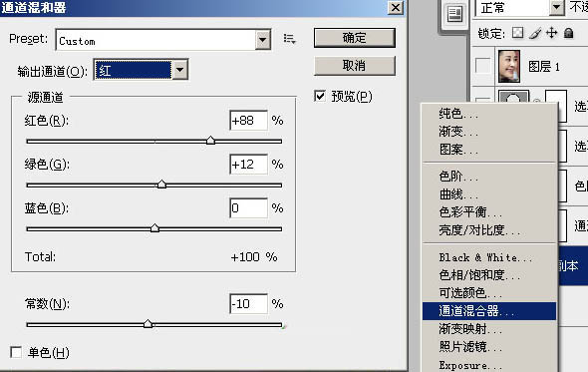
Task: Expand the Preset Custom dropdown
Action: [x=263, y=40]
